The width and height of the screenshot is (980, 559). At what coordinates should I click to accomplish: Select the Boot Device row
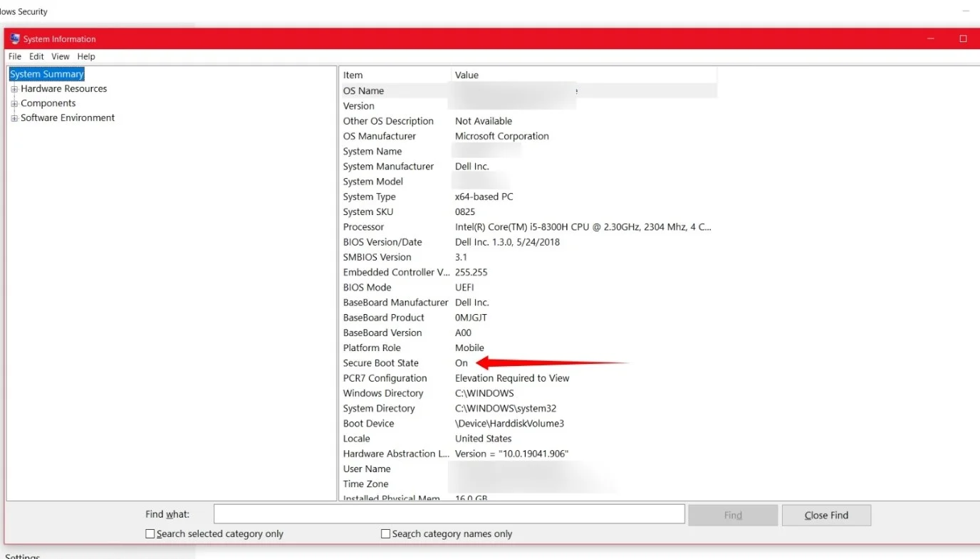click(528, 424)
